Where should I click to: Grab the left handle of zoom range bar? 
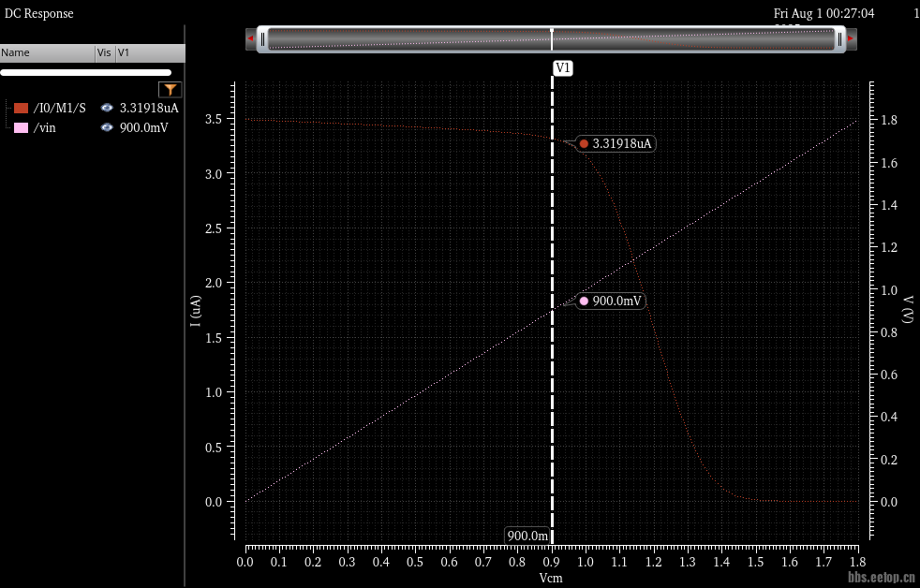tap(262, 39)
